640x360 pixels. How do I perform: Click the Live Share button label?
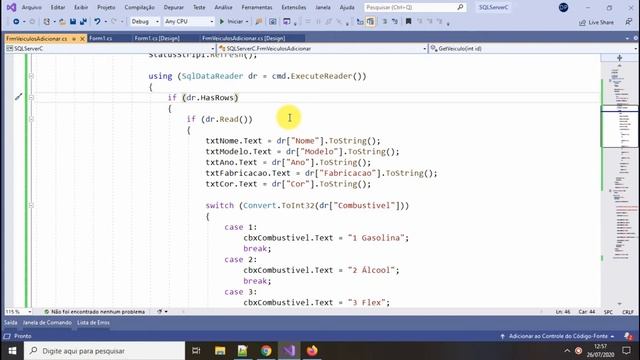[601, 22]
